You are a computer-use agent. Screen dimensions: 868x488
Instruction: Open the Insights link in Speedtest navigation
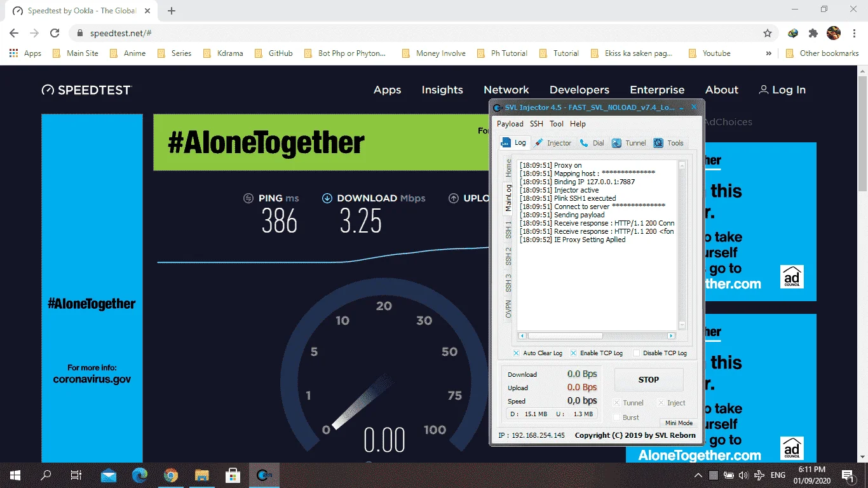point(442,90)
